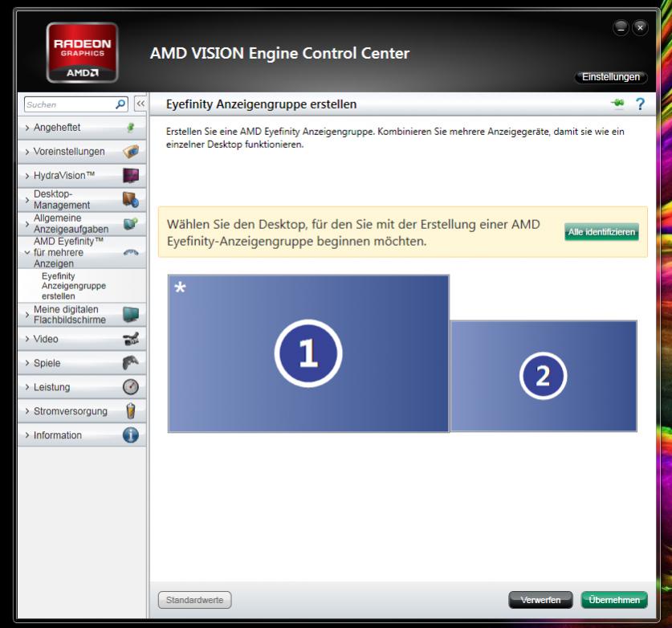Viewport: 672px width, 628px height.
Task: Click the Verwerfen button
Action: pyautogui.click(x=540, y=600)
